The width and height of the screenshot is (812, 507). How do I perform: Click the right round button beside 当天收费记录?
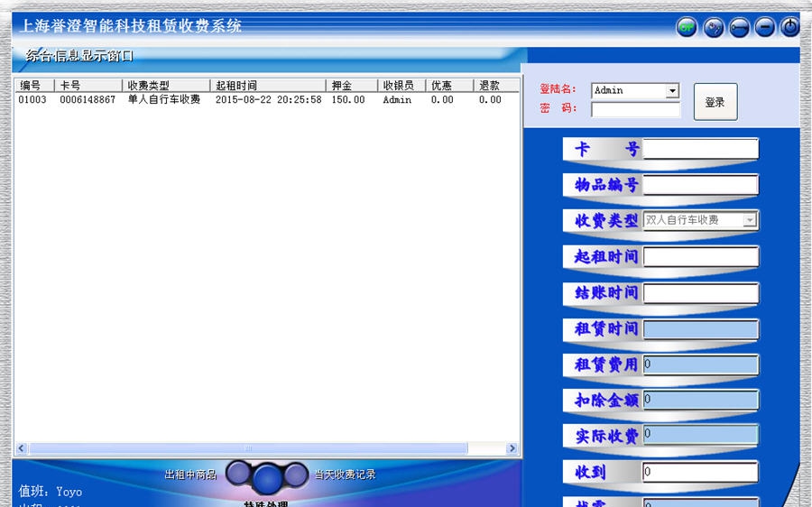tap(296, 474)
